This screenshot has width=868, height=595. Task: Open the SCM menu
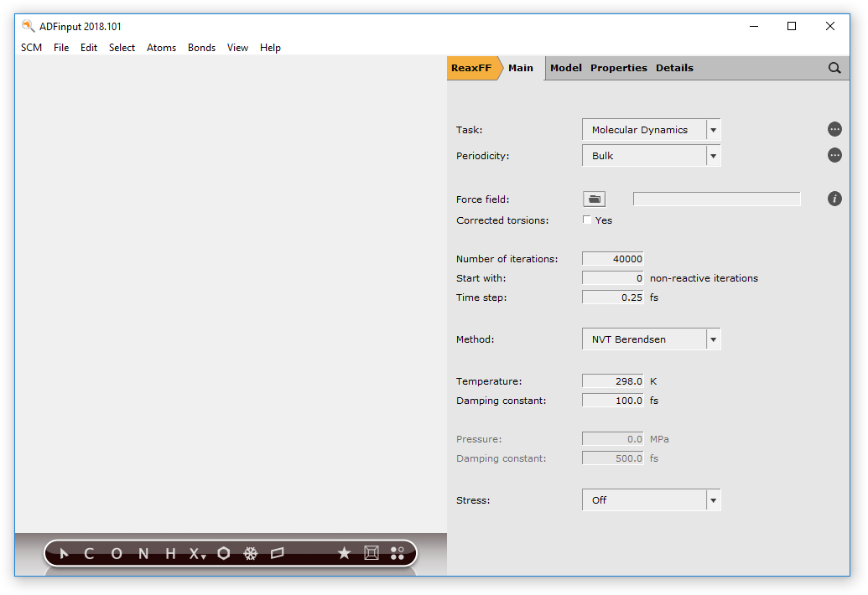32,48
